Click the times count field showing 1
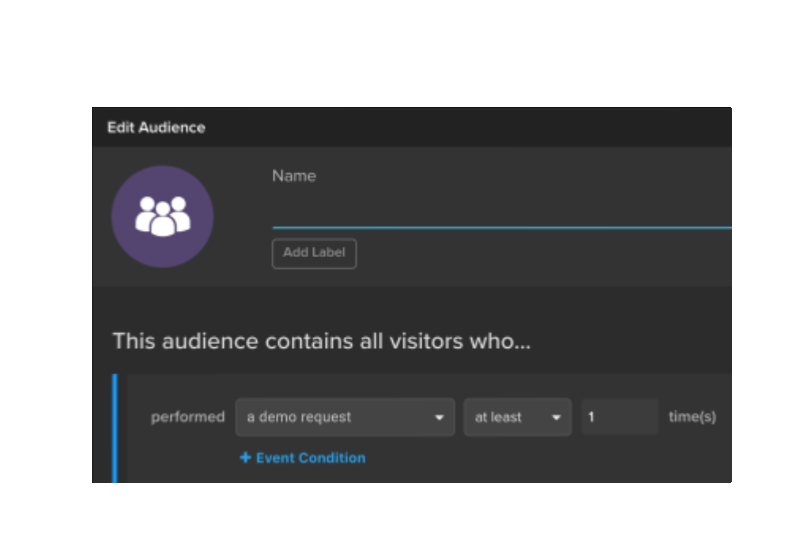The image size is (800, 560). point(619,417)
